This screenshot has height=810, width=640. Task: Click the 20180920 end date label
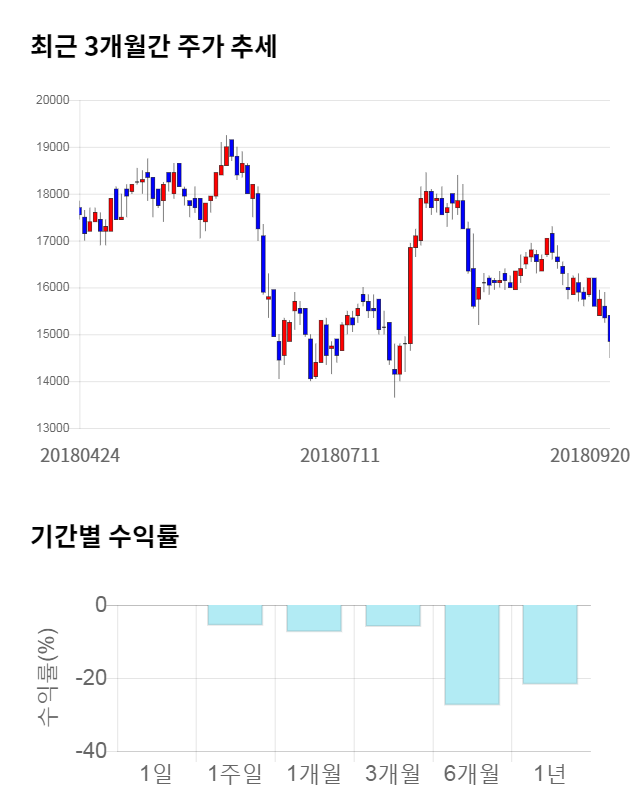pyautogui.click(x=590, y=455)
